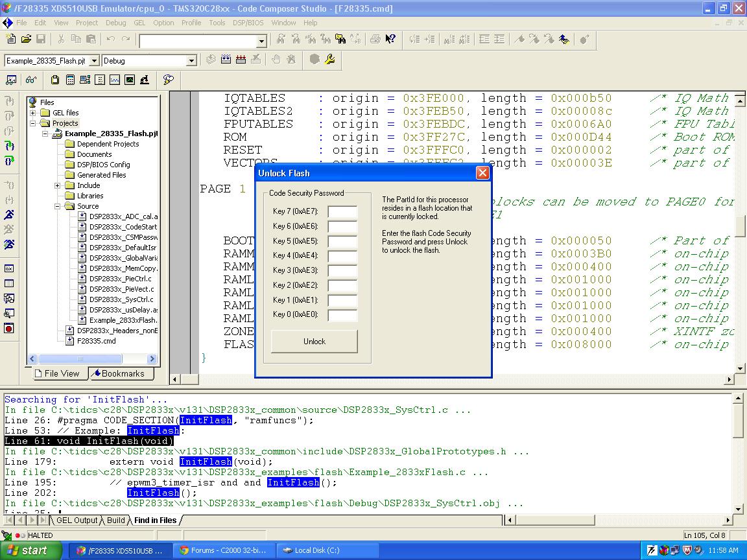Viewport: 747px width, 560px height.
Task: Collapse the Projects tree node
Action: point(33,123)
